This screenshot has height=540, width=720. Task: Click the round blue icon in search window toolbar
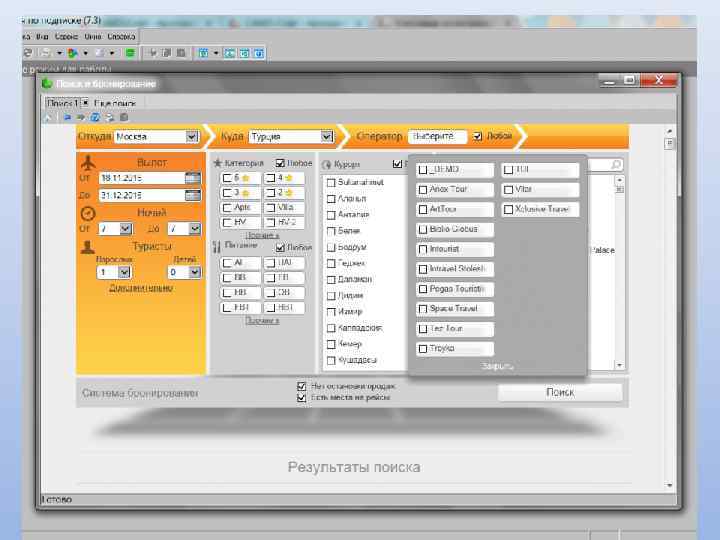click(95, 118)
